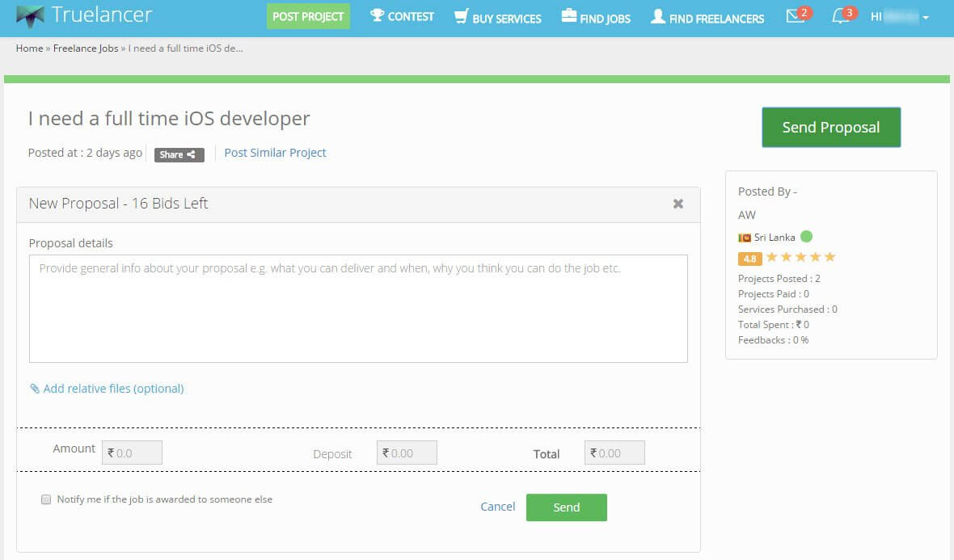Open Find Jobs in navigation
Viewport: 954px width, 560px height.
click(x=596, y=18)
